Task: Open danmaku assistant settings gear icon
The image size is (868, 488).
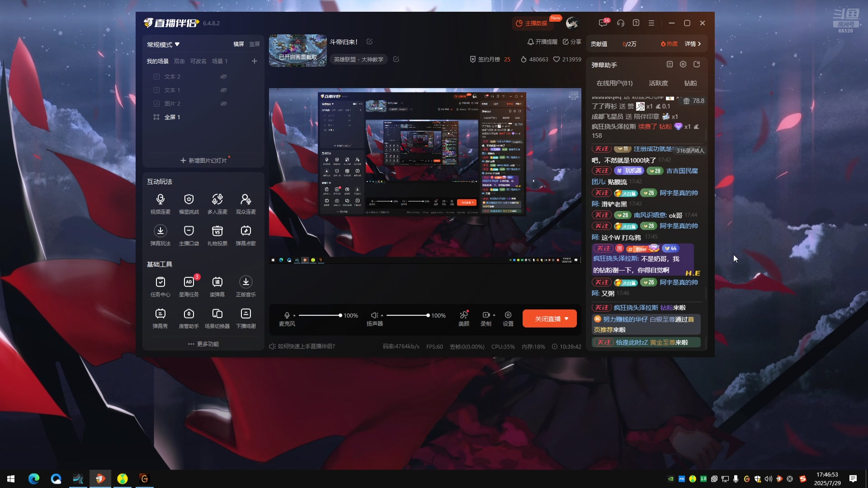Action: 683,65
